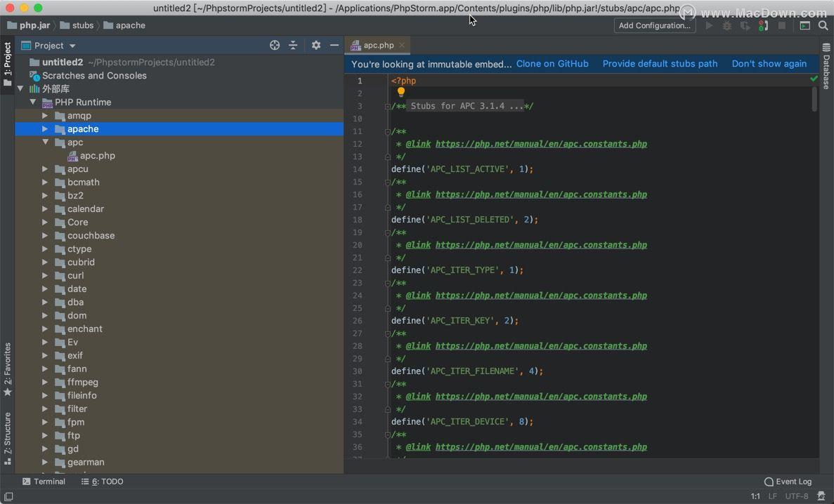Click the run with coverage icon

pyautogui.click(x=745, y=25)
